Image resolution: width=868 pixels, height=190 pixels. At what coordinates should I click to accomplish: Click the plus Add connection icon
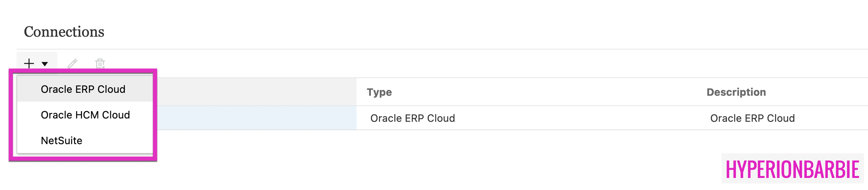pyautogui.click(x=29, y=63)
